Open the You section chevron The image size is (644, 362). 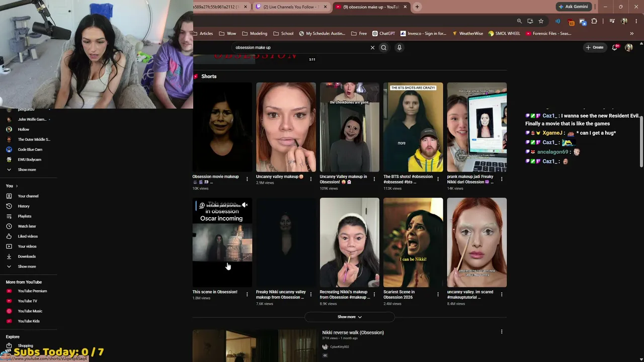[17, 186]
